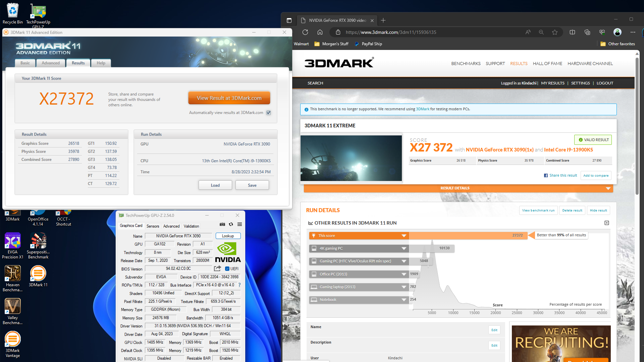Open Edge tab actions menu icon

coord(289,20)
